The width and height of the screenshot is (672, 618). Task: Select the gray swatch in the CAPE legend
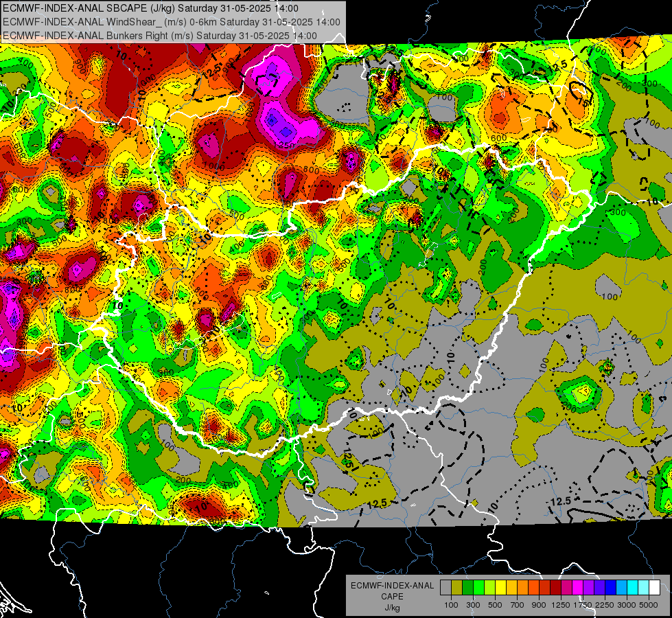pyautogui.click(x=445, y=587)
